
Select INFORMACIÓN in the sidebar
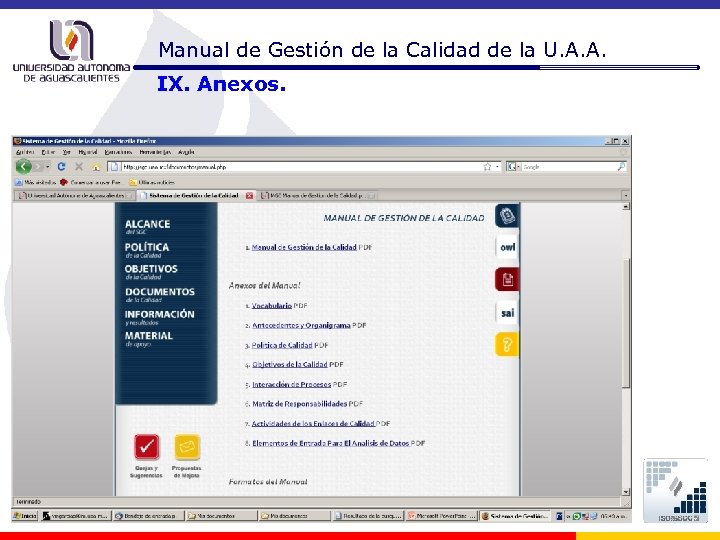point(159,317)
